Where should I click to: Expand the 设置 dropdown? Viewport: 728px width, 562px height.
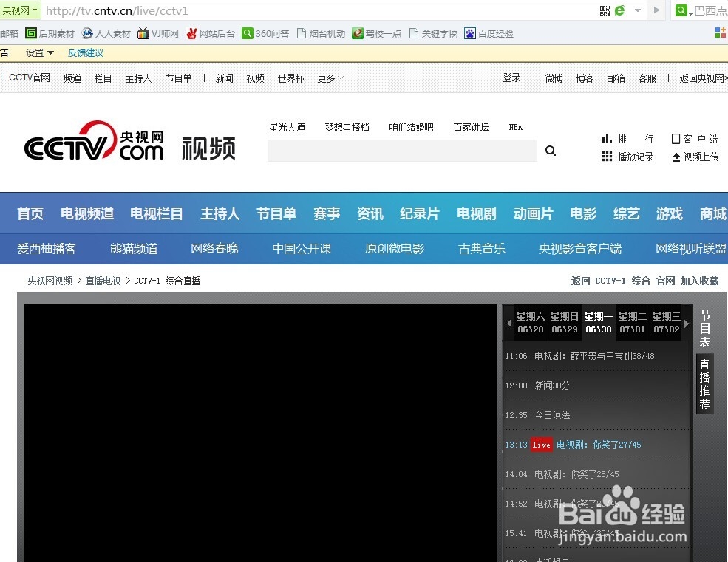(39, 53)
